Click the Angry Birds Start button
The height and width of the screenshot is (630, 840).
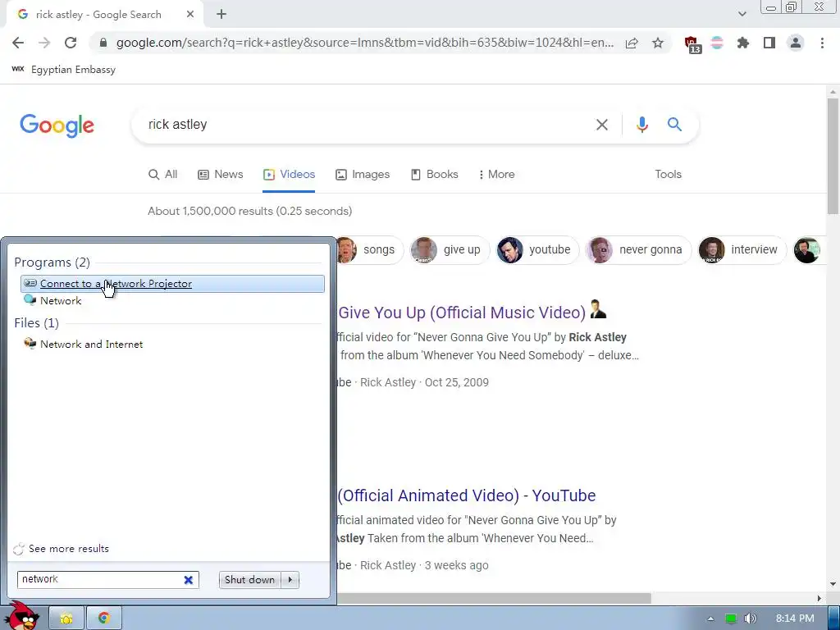(x=22, y=616)
